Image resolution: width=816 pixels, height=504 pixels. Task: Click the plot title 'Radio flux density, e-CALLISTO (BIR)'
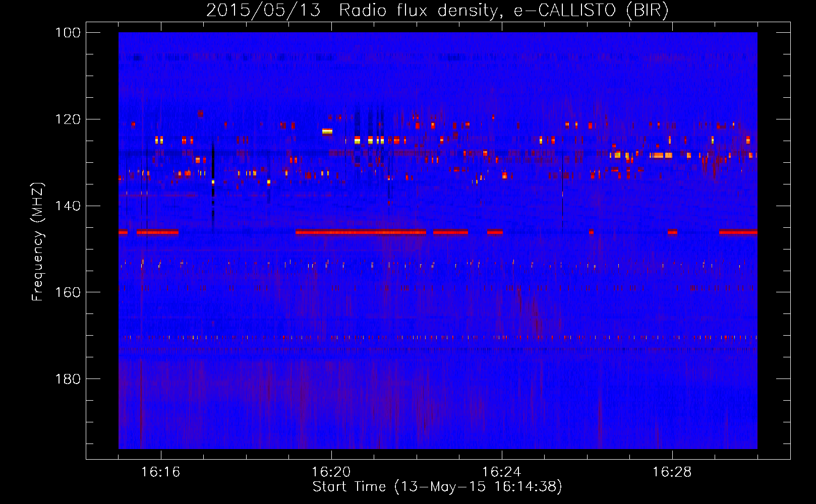click(x=504, y=10)
